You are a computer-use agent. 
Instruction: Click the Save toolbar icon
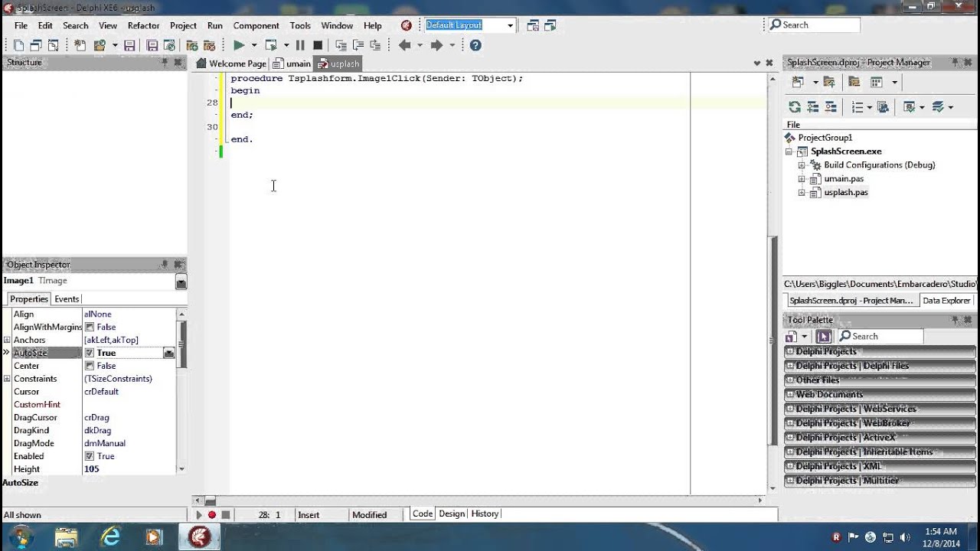pyautogui.click(x=129, y=45)
